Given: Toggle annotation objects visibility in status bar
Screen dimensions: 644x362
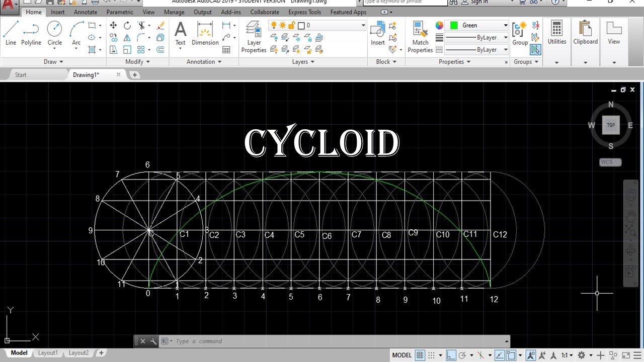Looking at the screenshot, I should coord(531,355).
